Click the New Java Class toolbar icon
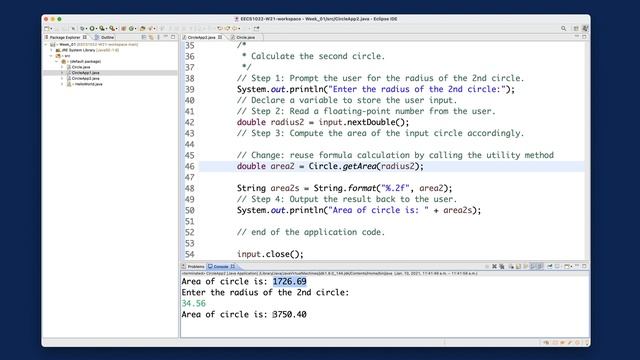640x360 pixels. [131, 29]
